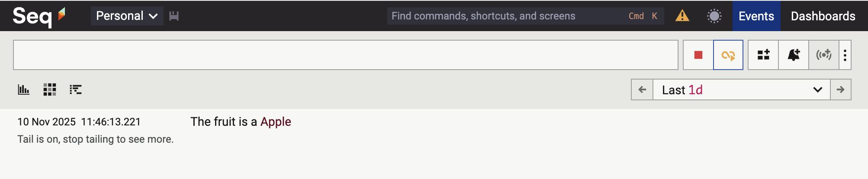Click The fruit is a Apple event
The height and width of the screenshot is (179, 868).
pos(241,122)
